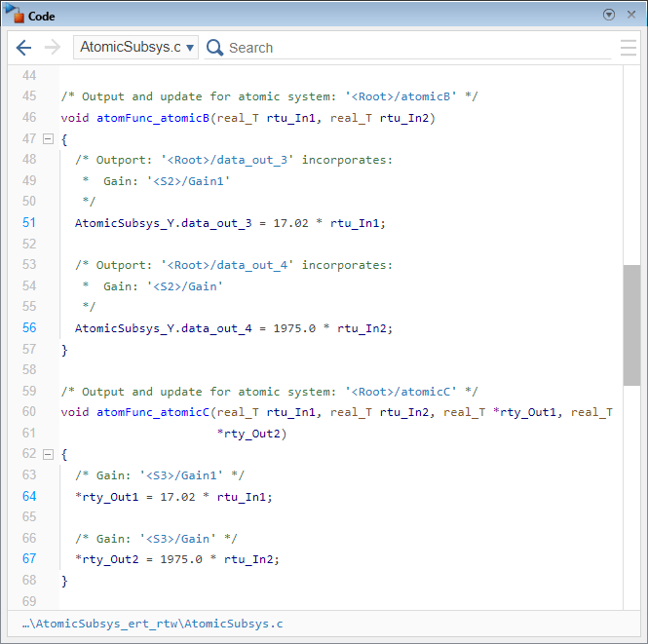Click line number 56
This screenshot has height=644, width=648.
click(29, 327)
